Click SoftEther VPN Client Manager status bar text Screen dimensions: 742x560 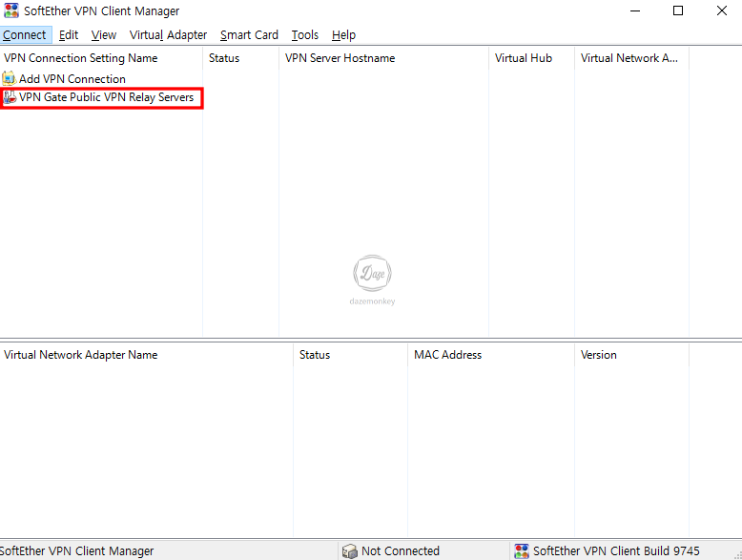[76, 551]
